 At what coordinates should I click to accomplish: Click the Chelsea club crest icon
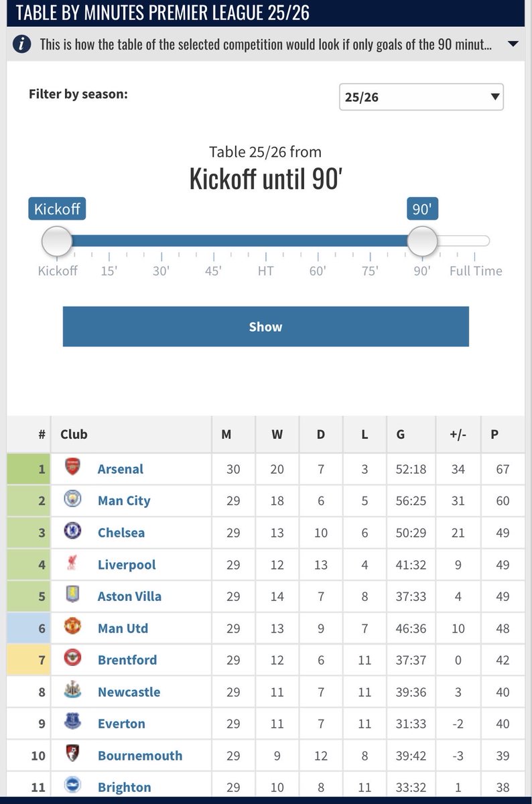coord(72,532)
